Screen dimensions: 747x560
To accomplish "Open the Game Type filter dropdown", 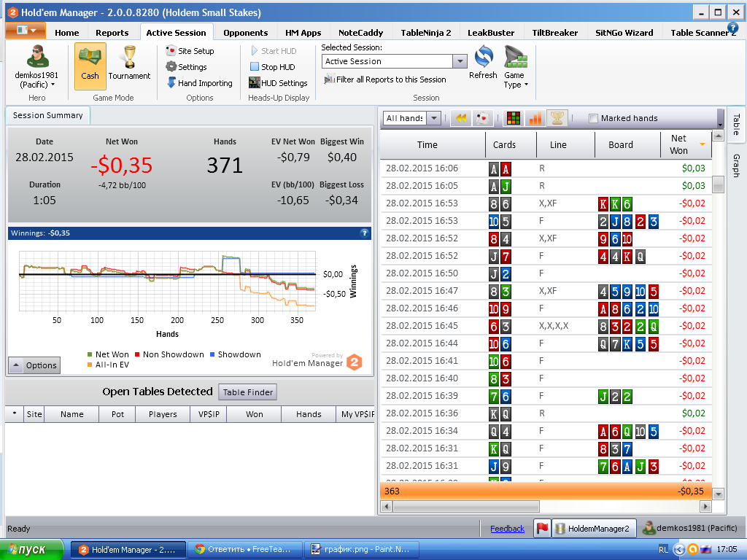I will [516, 66].
